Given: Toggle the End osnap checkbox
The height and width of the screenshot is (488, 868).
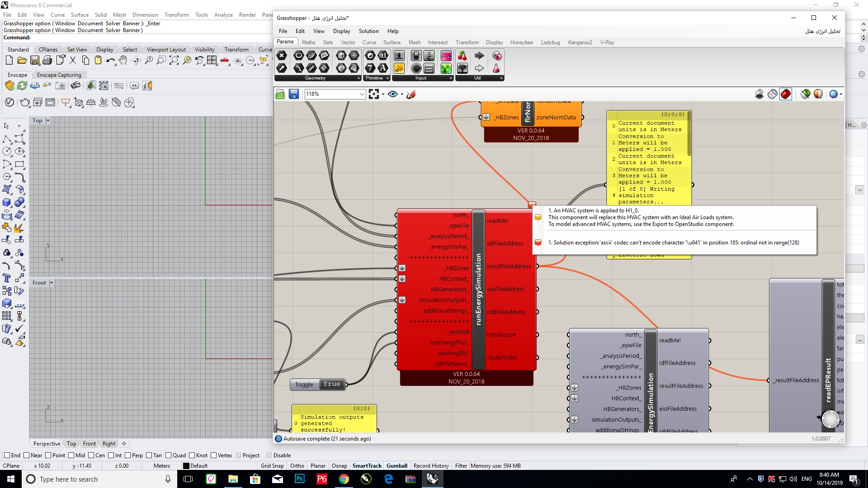Looking at the screenshot, I should [x=7, y=455].
